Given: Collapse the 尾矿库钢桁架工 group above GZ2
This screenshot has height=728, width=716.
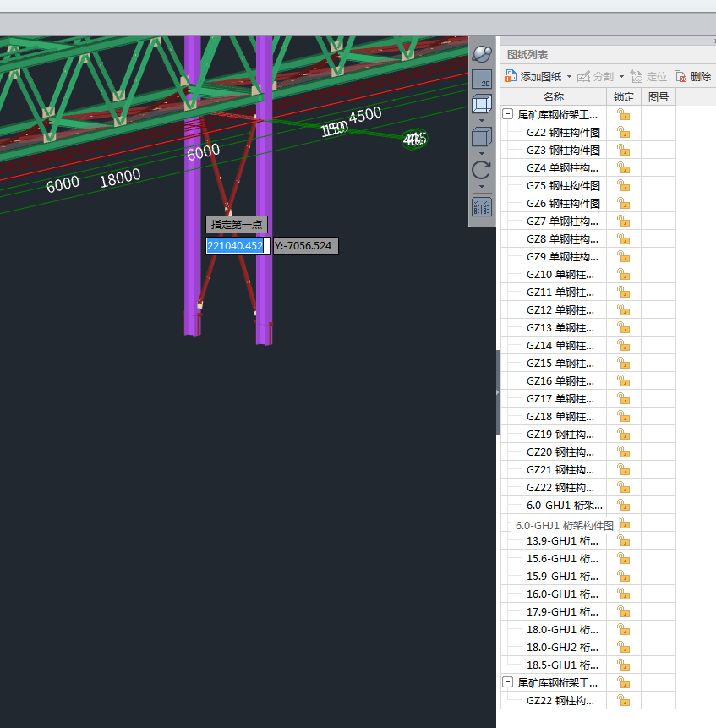Looking at the screenshot, I should [x=508, y=114].
